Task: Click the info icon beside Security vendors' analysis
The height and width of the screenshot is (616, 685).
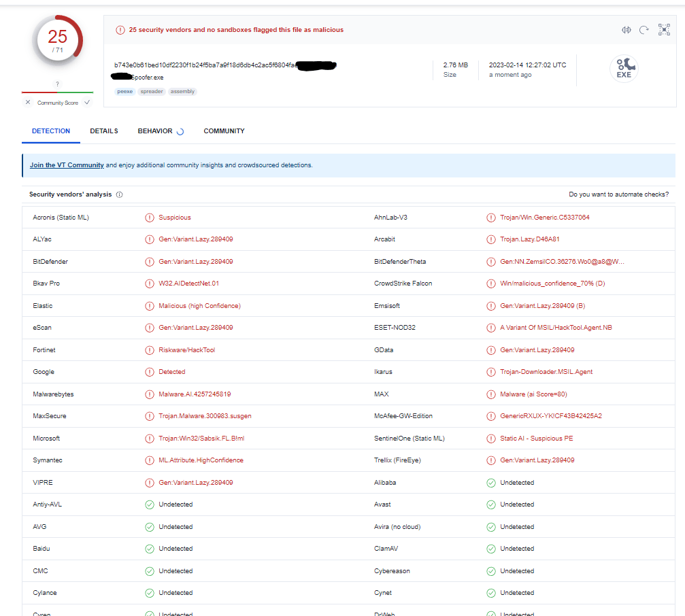Action: 119,194
